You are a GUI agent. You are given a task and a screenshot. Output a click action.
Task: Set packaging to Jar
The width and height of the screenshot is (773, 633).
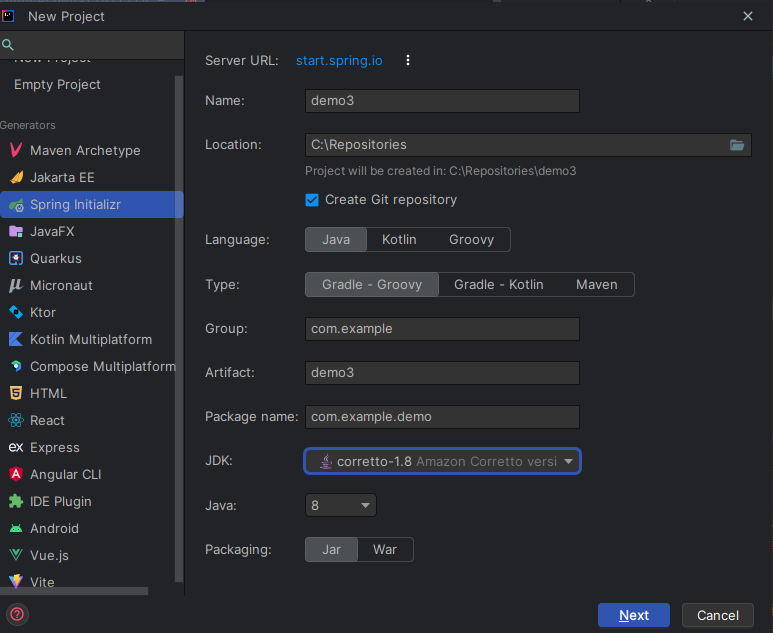[x=331, y=550]
